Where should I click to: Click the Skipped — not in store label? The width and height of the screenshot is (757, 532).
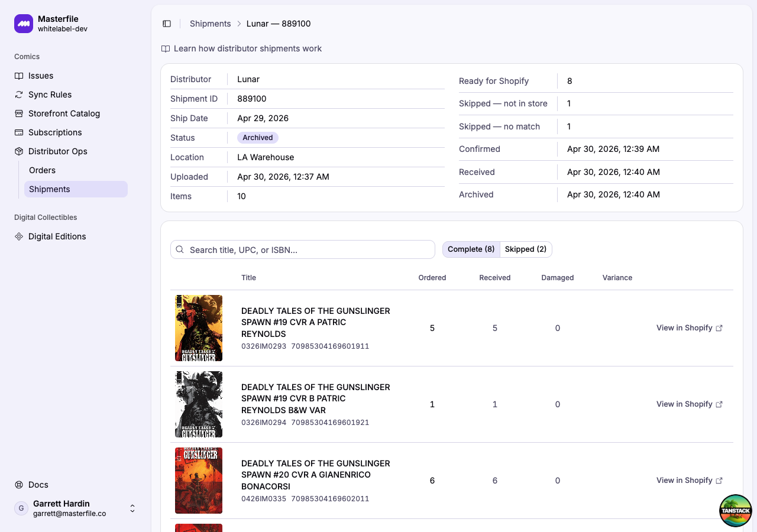click(x=503, y=103)
